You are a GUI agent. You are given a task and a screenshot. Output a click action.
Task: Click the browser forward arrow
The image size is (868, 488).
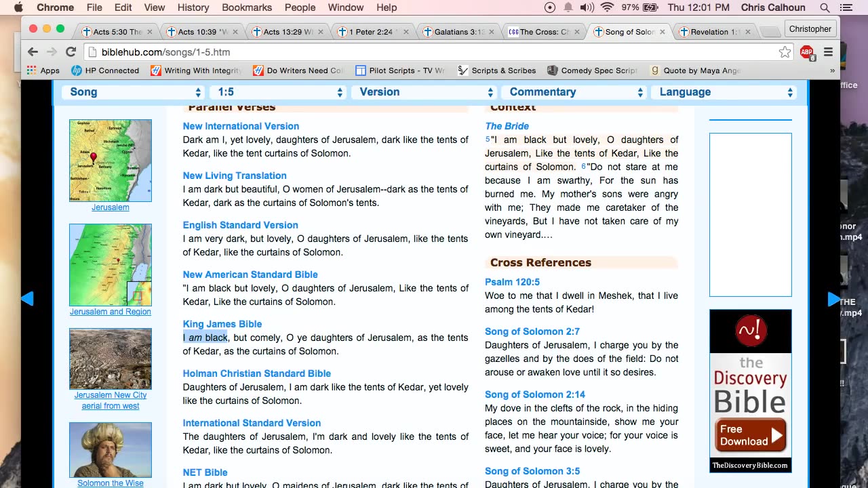[x=52, y=52]
